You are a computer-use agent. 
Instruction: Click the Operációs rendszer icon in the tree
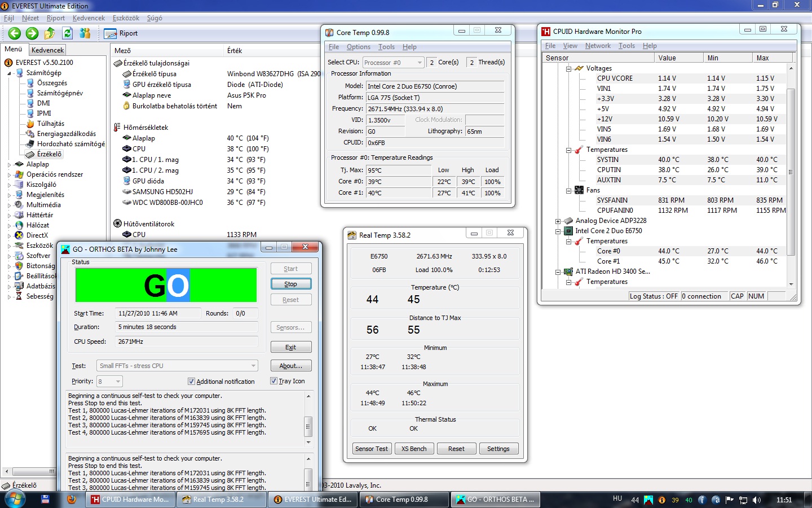click(20, 174)
